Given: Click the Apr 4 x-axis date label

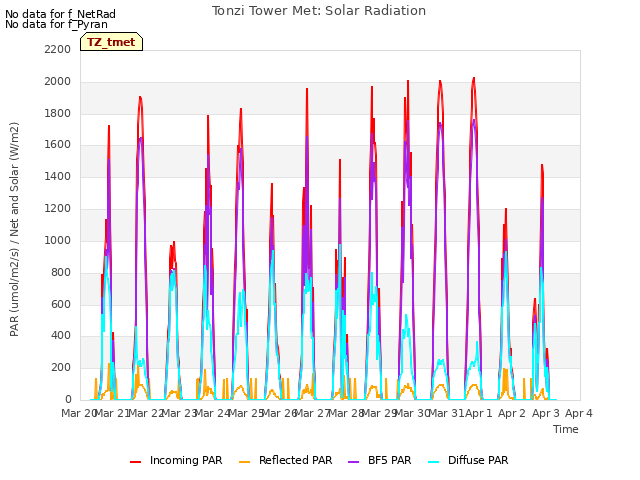Looking at the screenshot, I should point(579,413).
